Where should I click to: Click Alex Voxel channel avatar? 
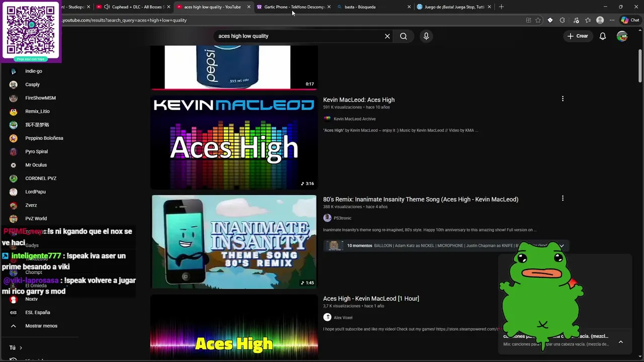click(x=327, y=317)
